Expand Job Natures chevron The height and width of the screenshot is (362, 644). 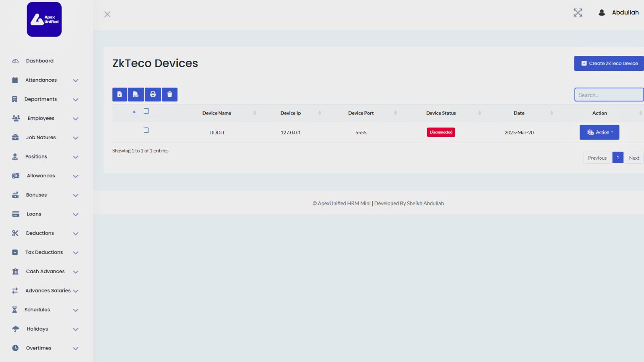pyautogui.click(x=75, y=138)
